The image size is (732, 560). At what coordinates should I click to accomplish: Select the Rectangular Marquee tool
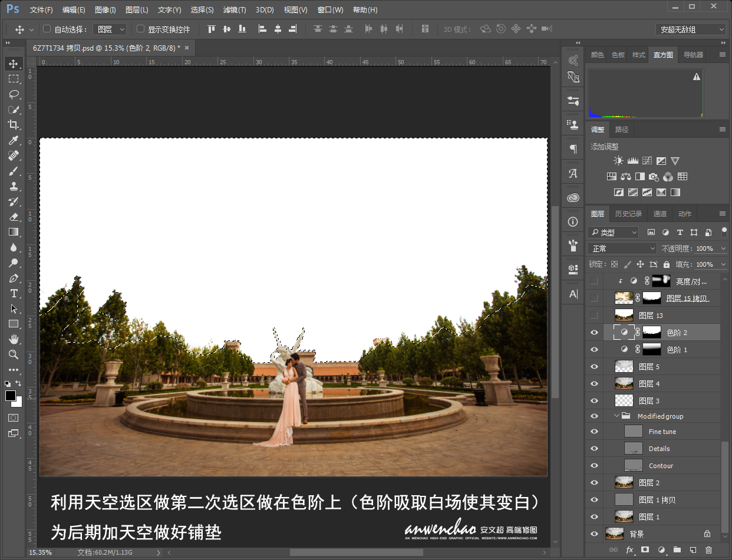(14, 79)
